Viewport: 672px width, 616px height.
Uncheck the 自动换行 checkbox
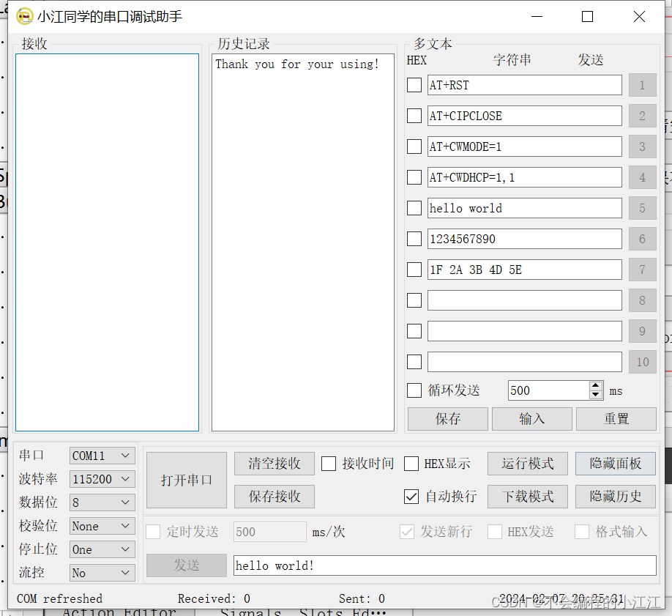[411, 497]
